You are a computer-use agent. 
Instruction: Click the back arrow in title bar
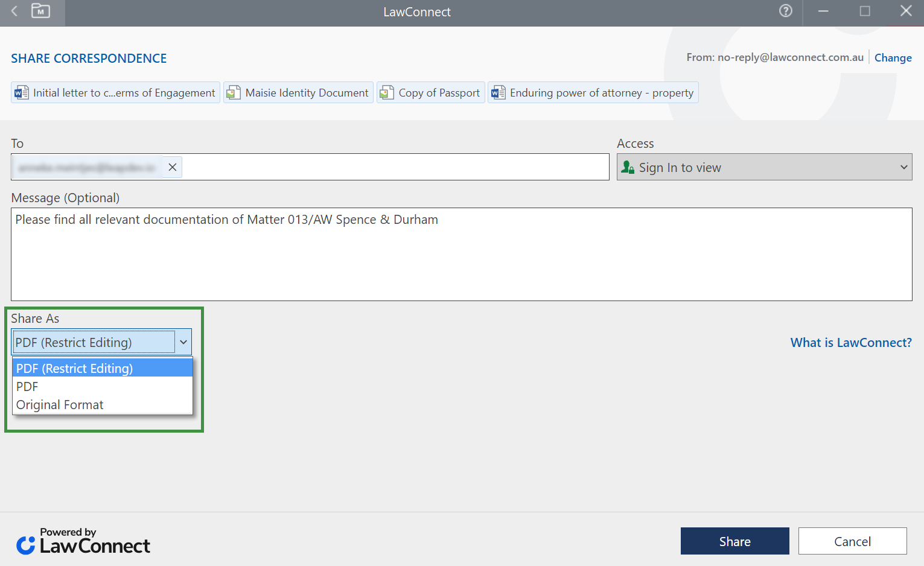(14, 11)
